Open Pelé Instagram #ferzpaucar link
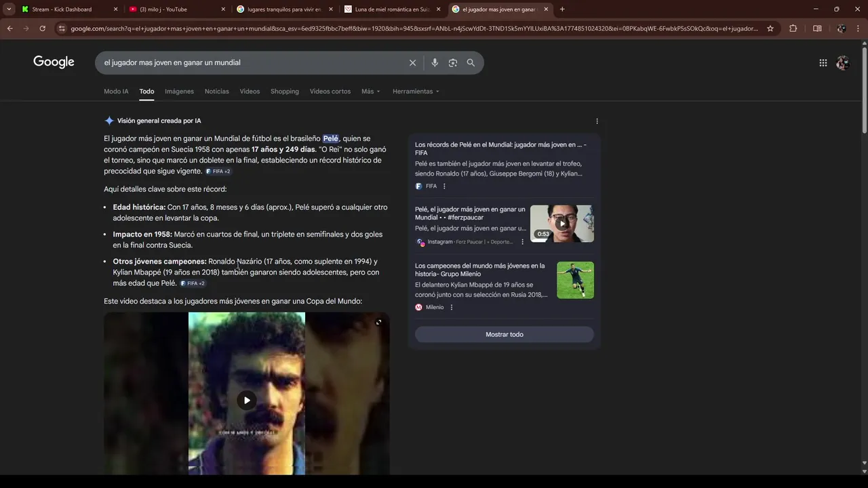Screen dimensions: 868x488 click(x=470, y=213)
